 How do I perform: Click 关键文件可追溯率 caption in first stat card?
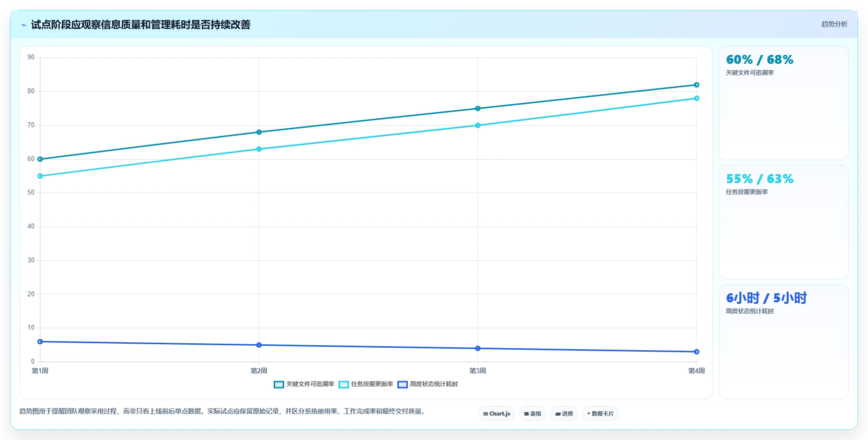(x=750, y=73)
